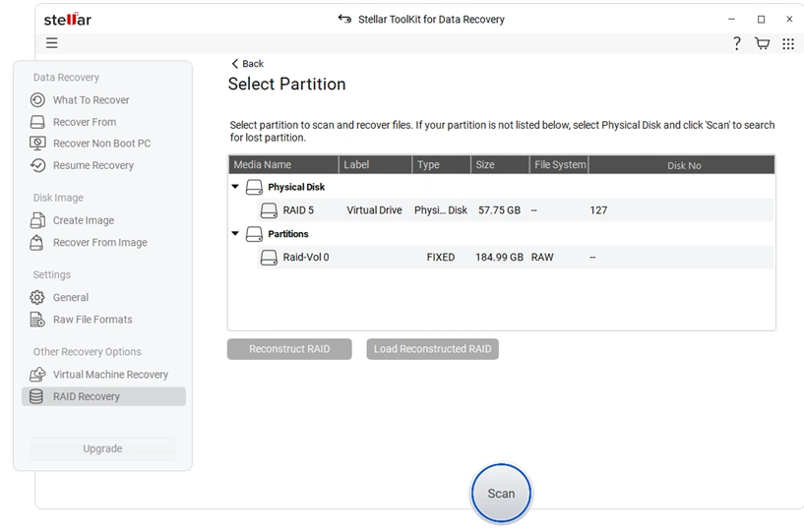Click the Create Image icon

(x=37, y=220)
